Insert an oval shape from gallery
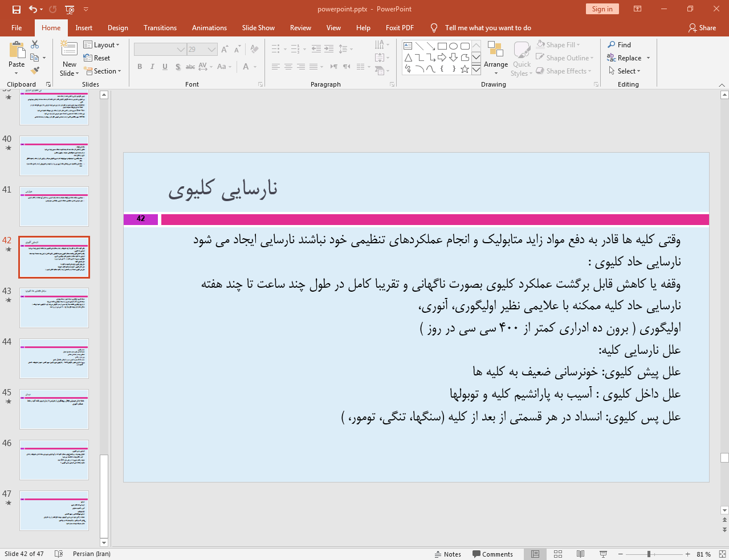729x560 pixels. (x=453, y=46)
